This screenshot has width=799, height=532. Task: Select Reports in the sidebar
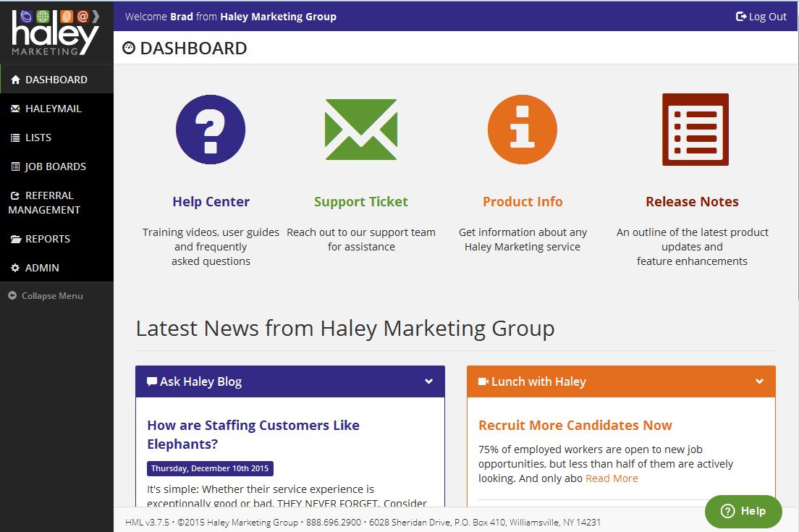coord(56,239)
